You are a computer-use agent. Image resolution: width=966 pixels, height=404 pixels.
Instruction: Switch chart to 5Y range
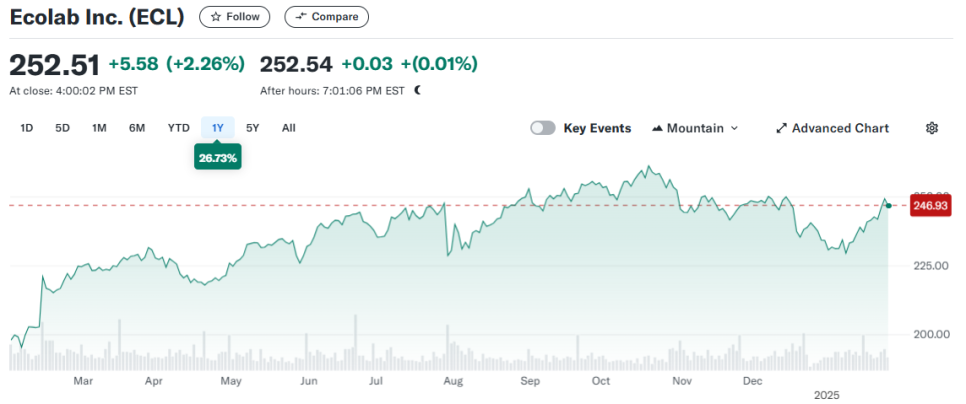(x=253, y=128)
